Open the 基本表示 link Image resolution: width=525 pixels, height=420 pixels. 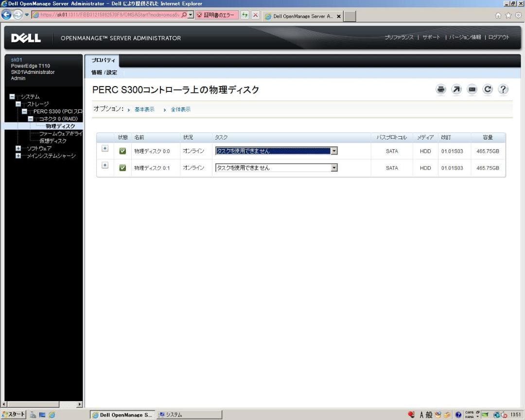[x=144, y=109]
